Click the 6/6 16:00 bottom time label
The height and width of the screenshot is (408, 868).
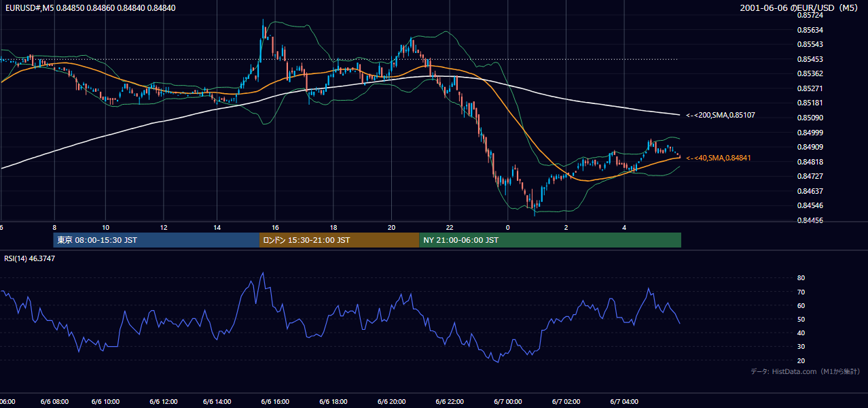tap(276, 401)
